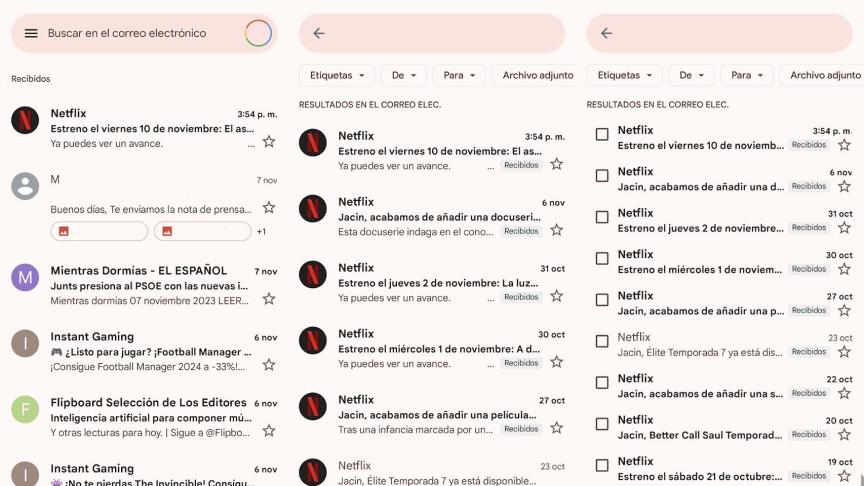Expand the Para filter above the checkbox list
Image resolution: width=864 pixels, height=486 pixels.
(x=748, y=75)
